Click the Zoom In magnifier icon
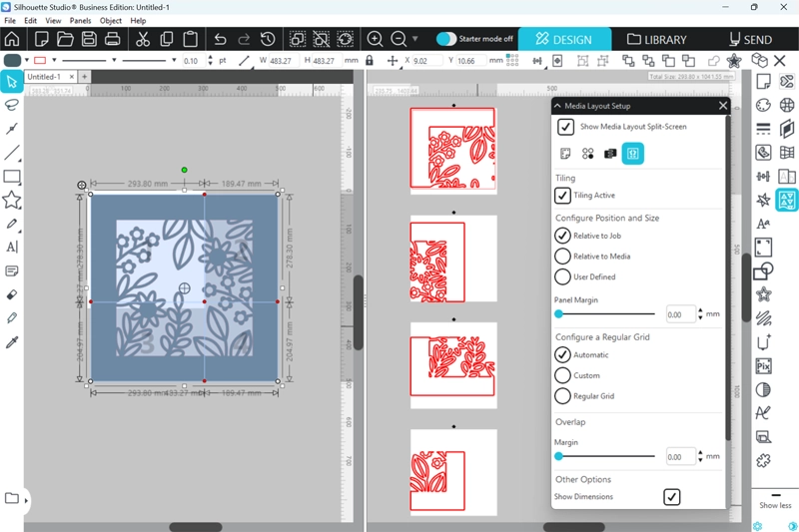 [376, 39]
